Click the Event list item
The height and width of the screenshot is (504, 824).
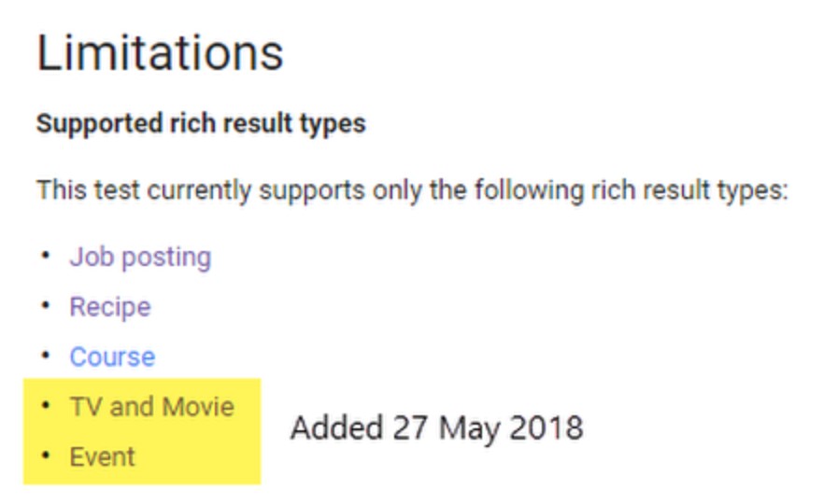tap(103, 457)
